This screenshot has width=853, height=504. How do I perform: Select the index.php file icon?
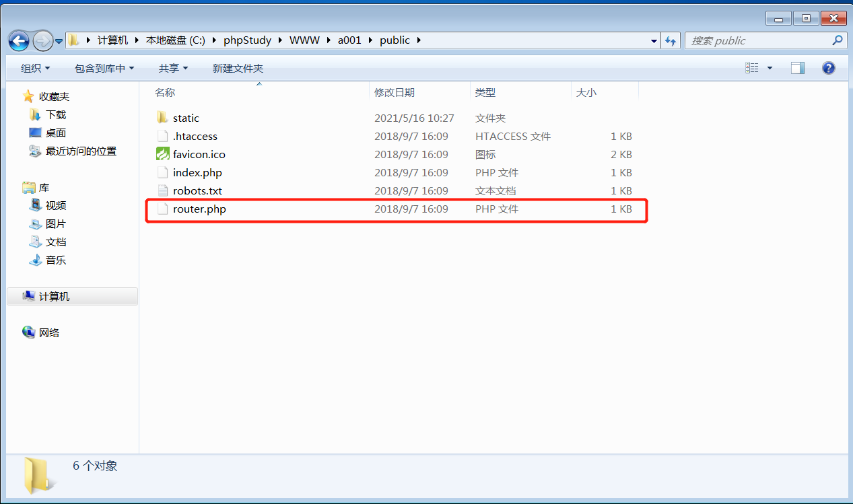162,172
